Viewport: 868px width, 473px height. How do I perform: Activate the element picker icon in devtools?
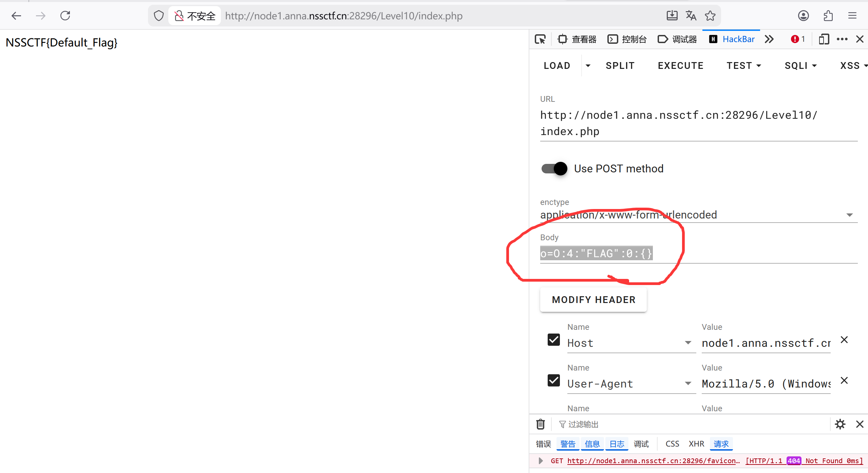click(x=540, y=39)
